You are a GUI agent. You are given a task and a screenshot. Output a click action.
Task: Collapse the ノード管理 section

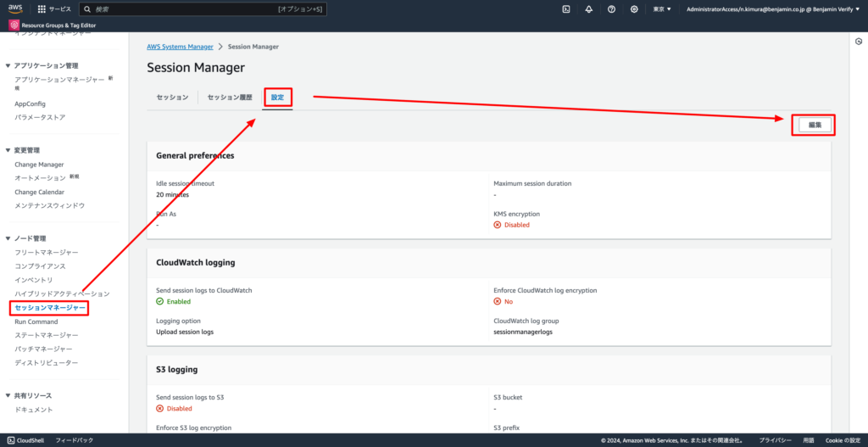(x=8, y=238)
